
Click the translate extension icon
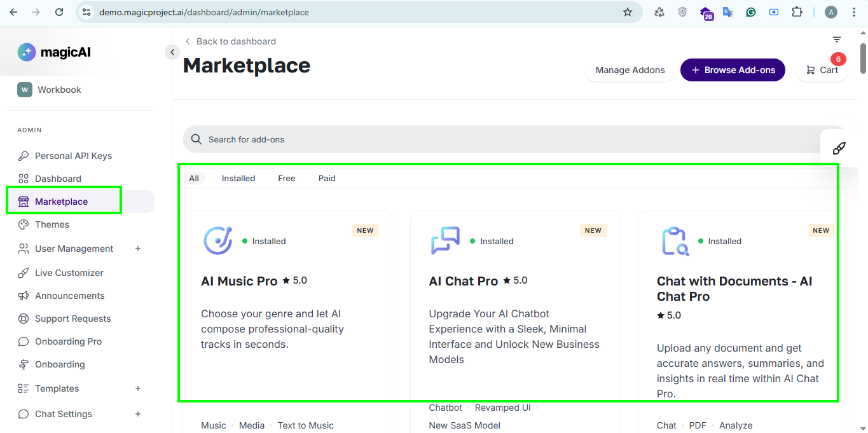[728, 12]
